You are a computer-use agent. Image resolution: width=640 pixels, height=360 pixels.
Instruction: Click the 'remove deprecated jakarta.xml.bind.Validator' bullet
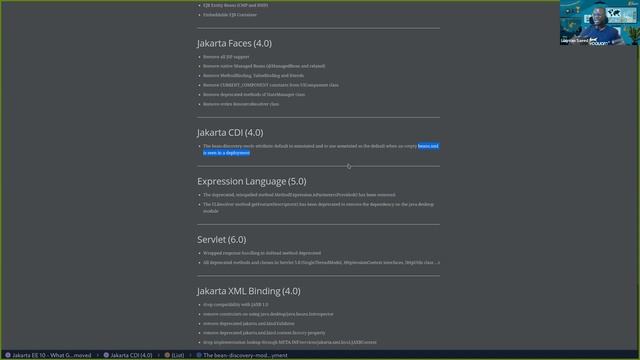pyautogui.click(x=249, y=324)
